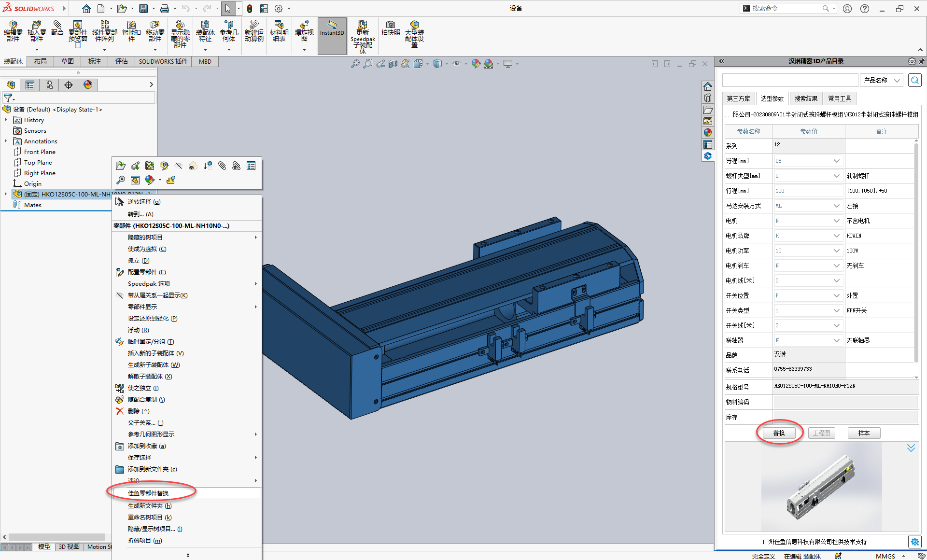The image size is (927, 560).
Task: Open the DisplayManager tab icon
Action: point(88,85)
